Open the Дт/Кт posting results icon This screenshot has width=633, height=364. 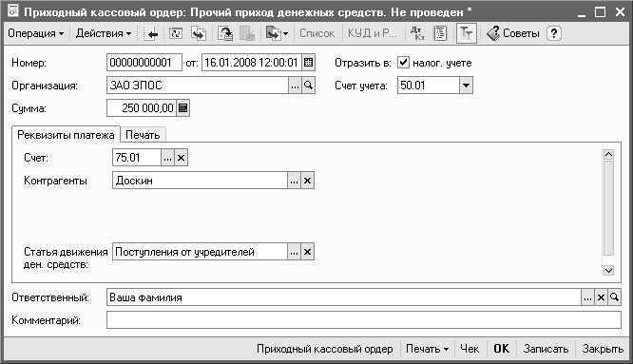(x=417, y=33)
